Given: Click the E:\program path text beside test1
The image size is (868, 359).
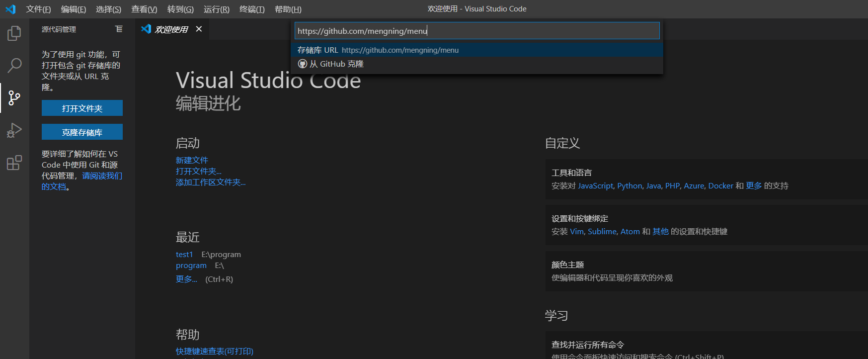Looking at the screenshot, I should point(221,254).
